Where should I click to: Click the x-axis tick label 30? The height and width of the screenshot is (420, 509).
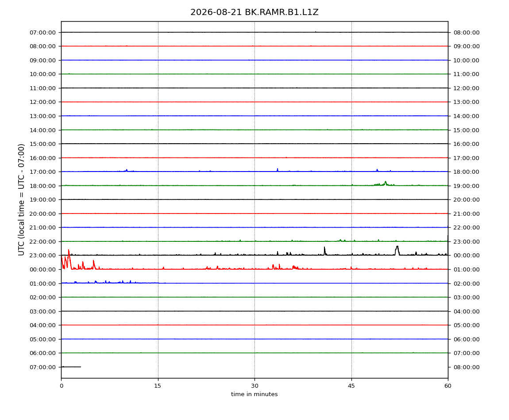click(x=254, y=386)
